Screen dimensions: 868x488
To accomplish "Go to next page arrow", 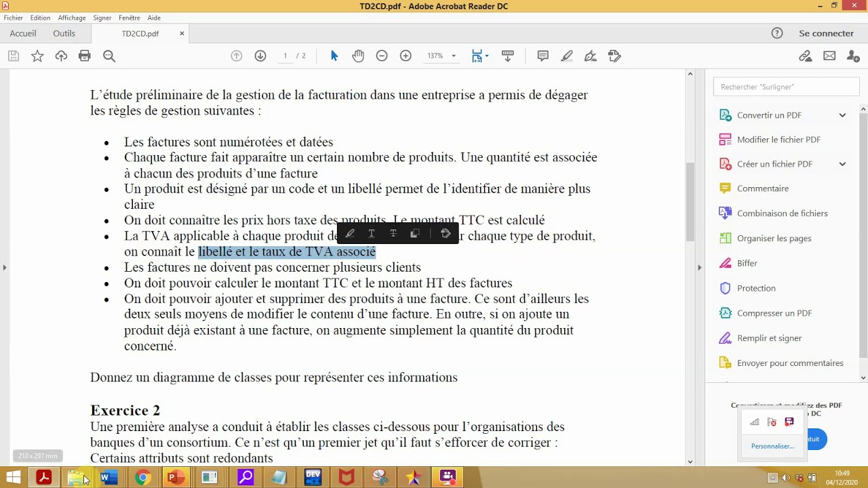I will point(260,56).
